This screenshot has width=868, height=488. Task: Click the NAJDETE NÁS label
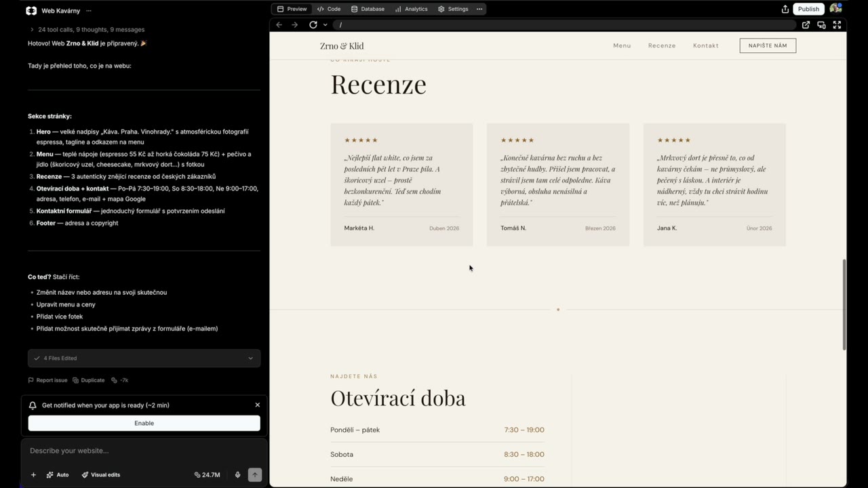coord(354,376)
